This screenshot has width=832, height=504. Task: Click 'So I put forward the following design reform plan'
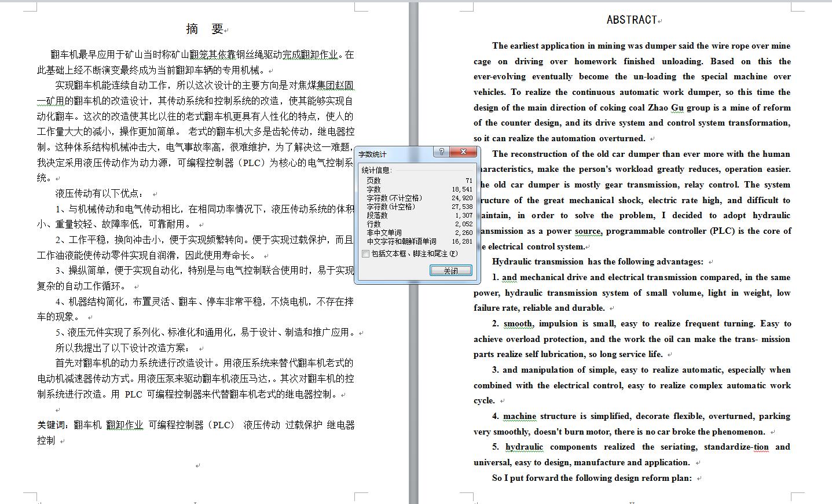pyautogui.click(x=592, y=478)
